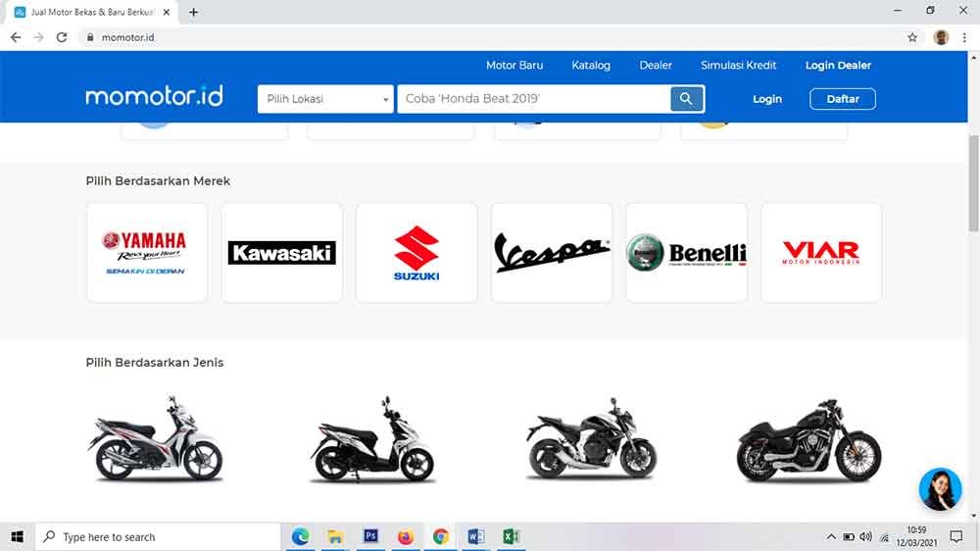Close the Jual Motor Bekas tab
980x551 pixels.
coord(167,12)
